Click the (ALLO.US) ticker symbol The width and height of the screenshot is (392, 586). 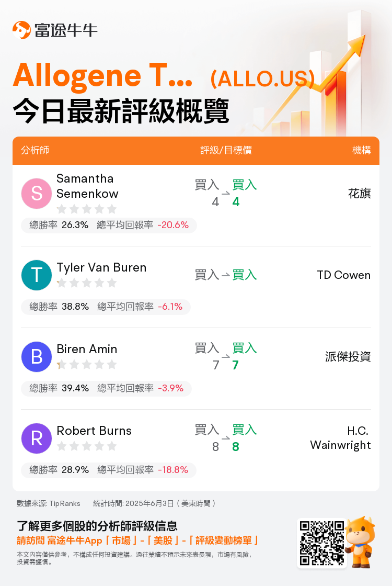coord(262,78)
